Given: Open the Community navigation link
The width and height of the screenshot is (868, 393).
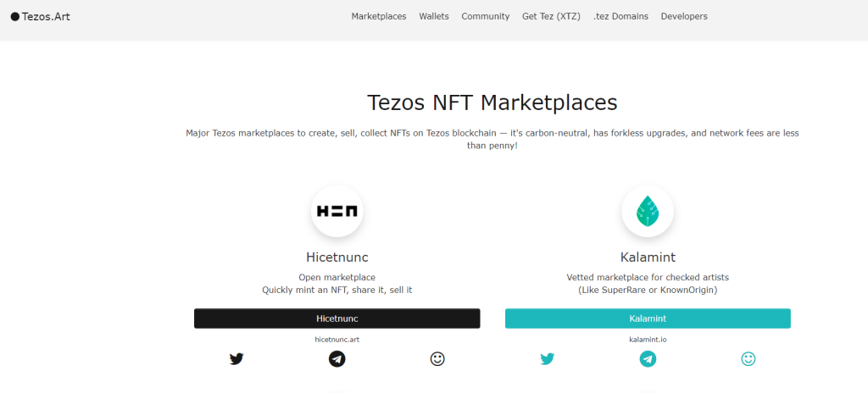Looking at the screenshot, I should click(486, 17).
